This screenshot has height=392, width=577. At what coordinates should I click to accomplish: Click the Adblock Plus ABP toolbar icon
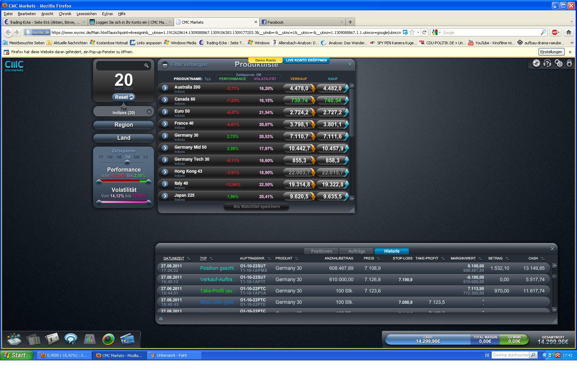(x=555, y=32)
